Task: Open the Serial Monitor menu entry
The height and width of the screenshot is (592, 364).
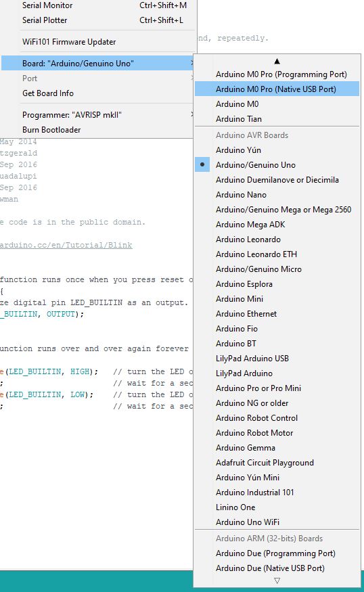Action: tap(98, 5)
